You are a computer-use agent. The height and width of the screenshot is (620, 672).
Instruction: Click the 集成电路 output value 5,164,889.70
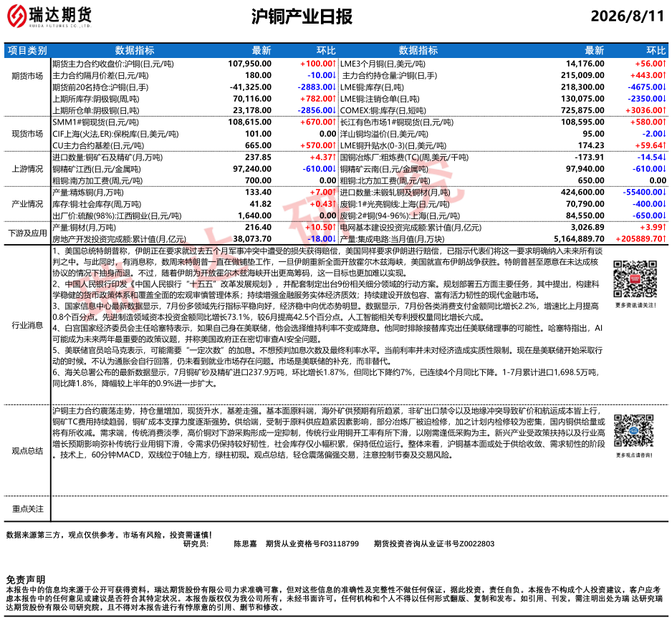point(579,239)
